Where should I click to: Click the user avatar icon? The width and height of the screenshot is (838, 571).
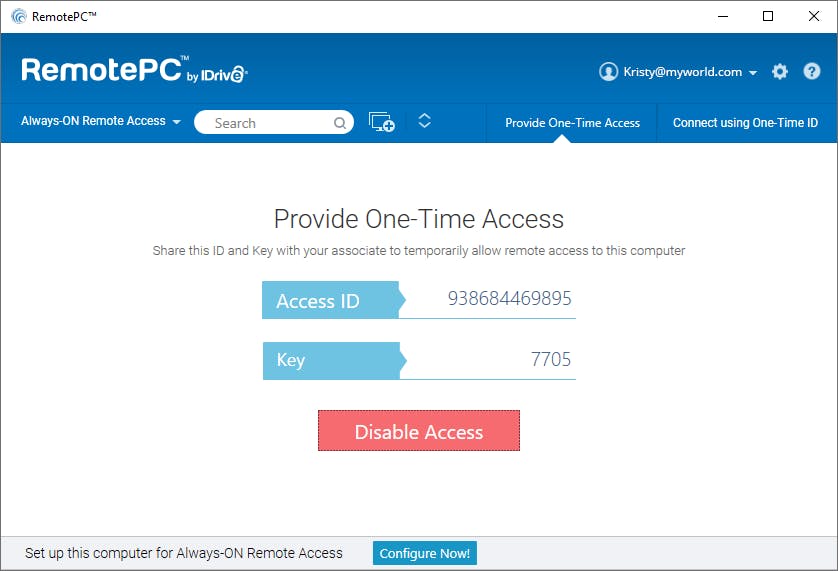pyautogui.click(x=608, y=71)
